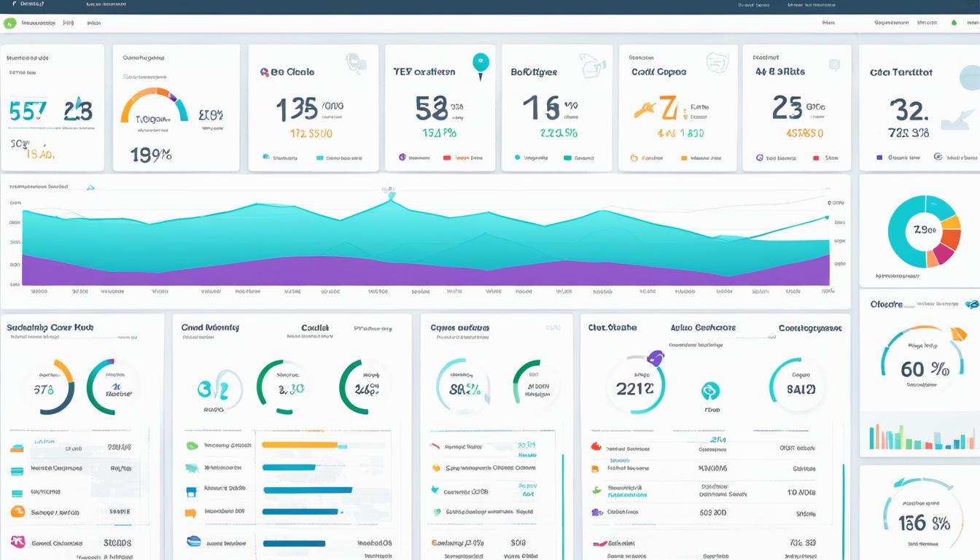Image resolution: width=980 pixels, height=560 pixels.
Task: Click the pink icon in the S1C8DS row
Action: coord(17,542)
